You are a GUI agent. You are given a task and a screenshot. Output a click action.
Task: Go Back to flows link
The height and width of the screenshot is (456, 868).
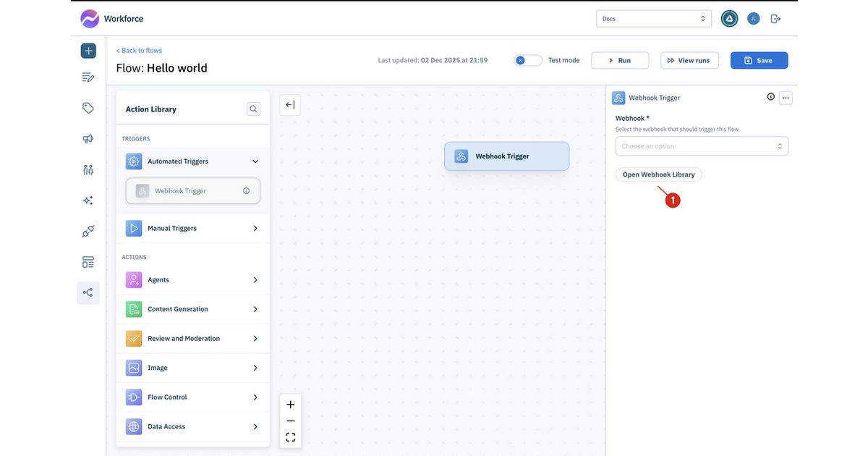[139, 51]
